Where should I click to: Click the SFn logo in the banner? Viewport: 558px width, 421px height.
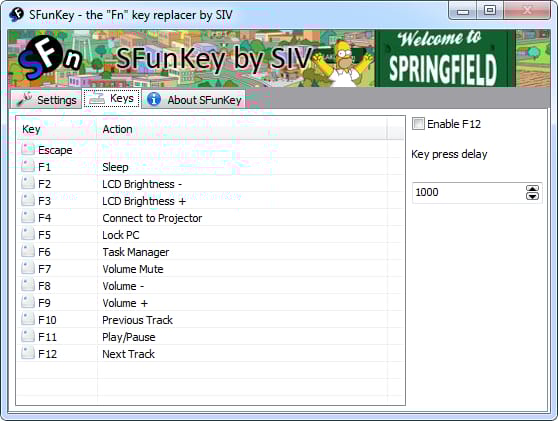click(x=50, y=58)
